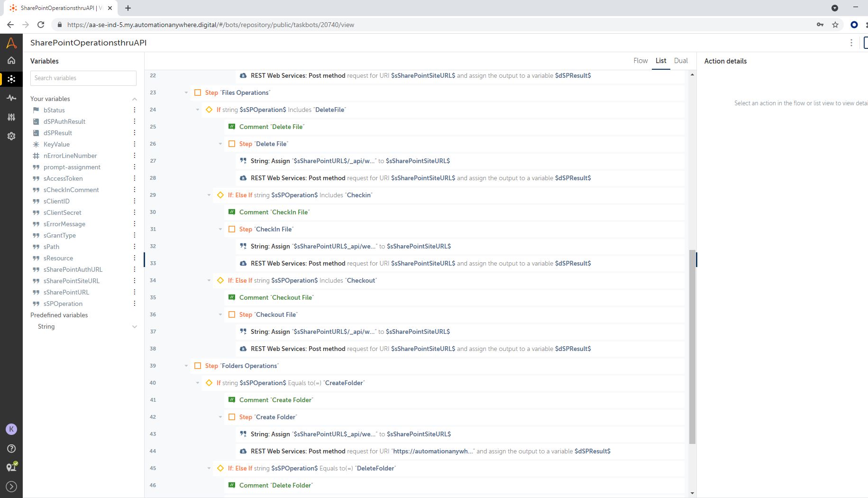Collapse the 'Files Operations' step
The image size is (868, 498).
(x=186, y=93)
